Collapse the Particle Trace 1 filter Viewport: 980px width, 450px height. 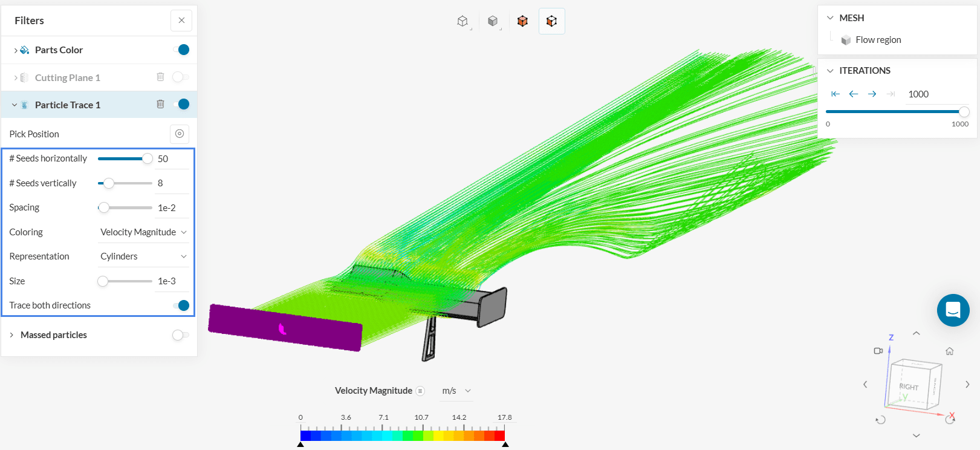[15, 105]
